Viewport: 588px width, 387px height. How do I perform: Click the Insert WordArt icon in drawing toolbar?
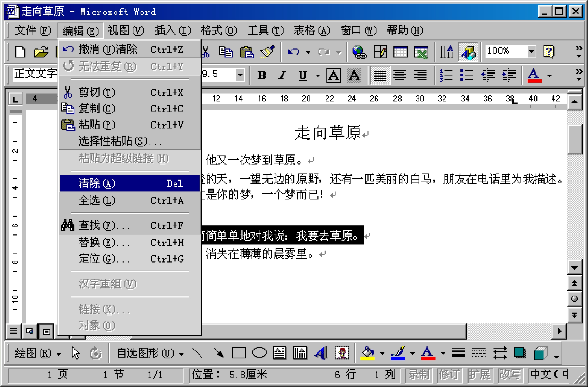click(321, 353)
